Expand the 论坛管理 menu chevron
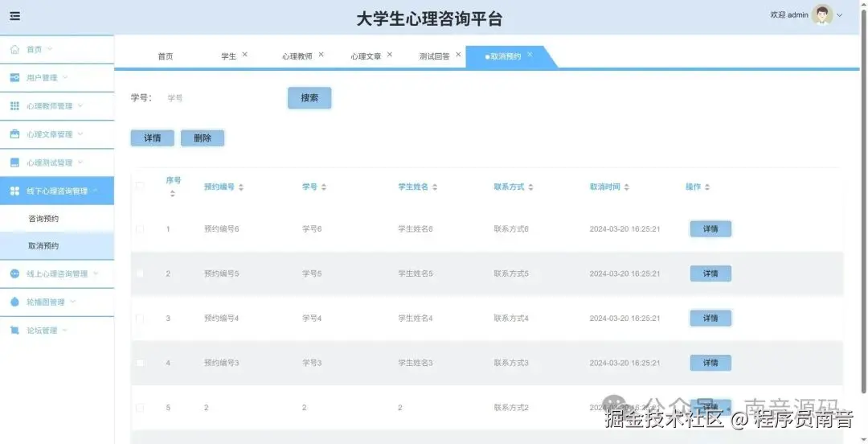The width and height of the screenshot is (868, 444). (x=65, y=331)
